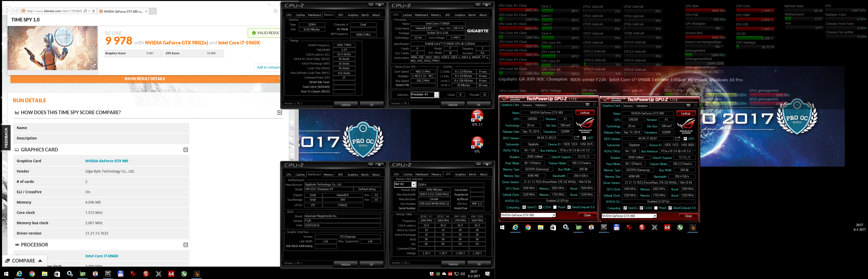The height and width of the screenshot is (279, 868).
Task: Toggle OpenCL checkbox in GPU-Z Device ID 3669 window
Action: pos(625,208)
